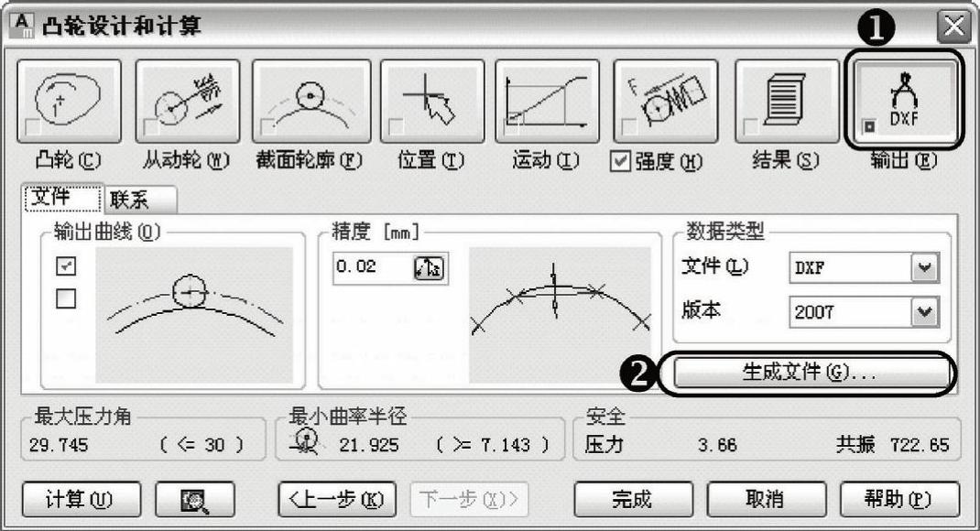Toggle the 强度 checkbox

[620, 161]
